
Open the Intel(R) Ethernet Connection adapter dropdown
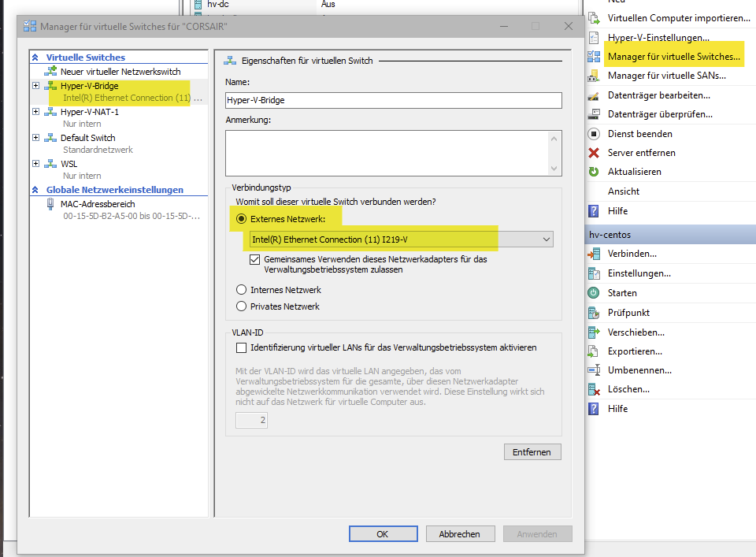[401, 240]
